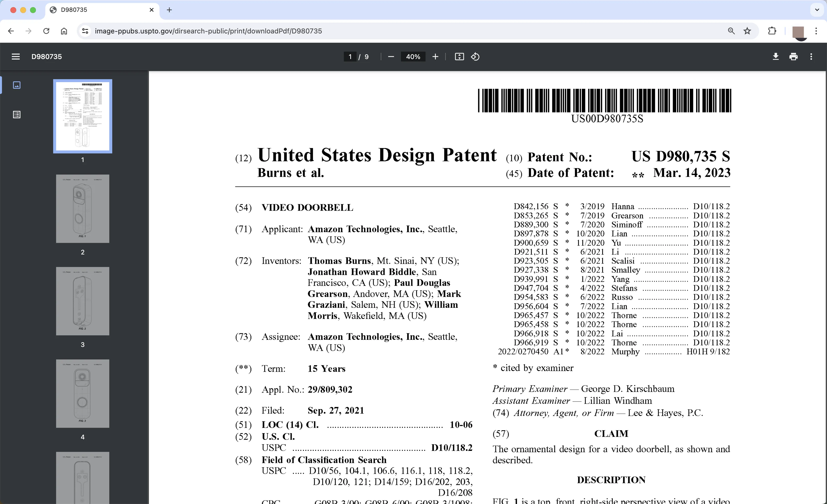Image resolution: width=827 pixels, height=504 pixels.
Task: Open the page 4 thumbnail
Action: click(82, 394)
